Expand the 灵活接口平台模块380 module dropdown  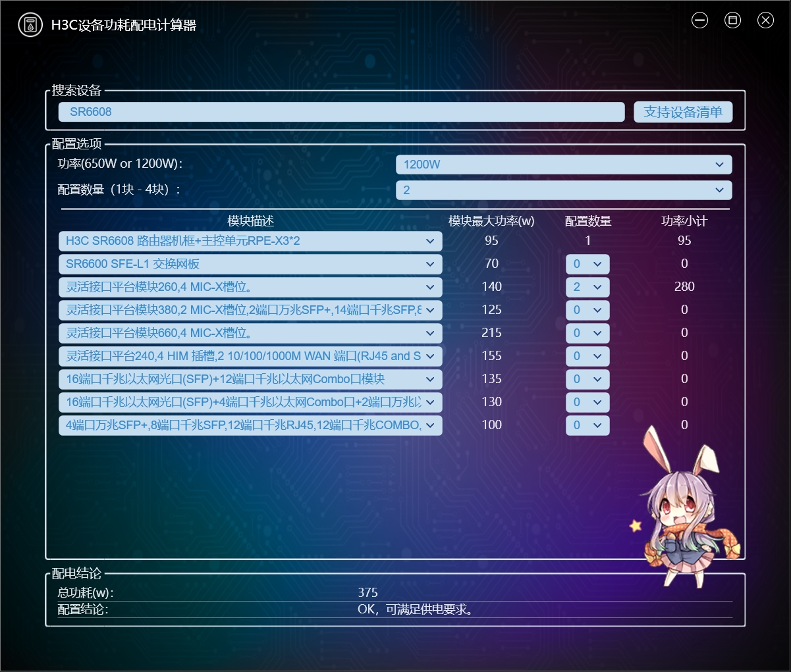[250, 310]
